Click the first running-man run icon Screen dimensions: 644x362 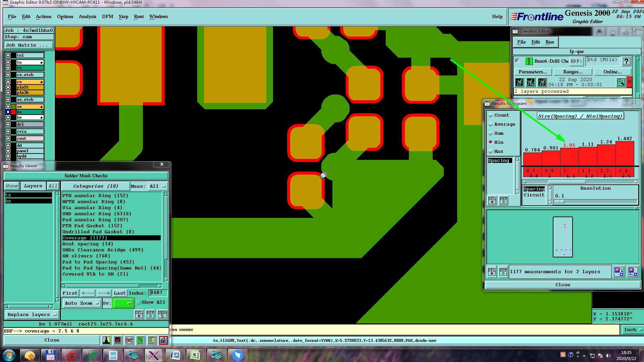[x=519, y=82]
